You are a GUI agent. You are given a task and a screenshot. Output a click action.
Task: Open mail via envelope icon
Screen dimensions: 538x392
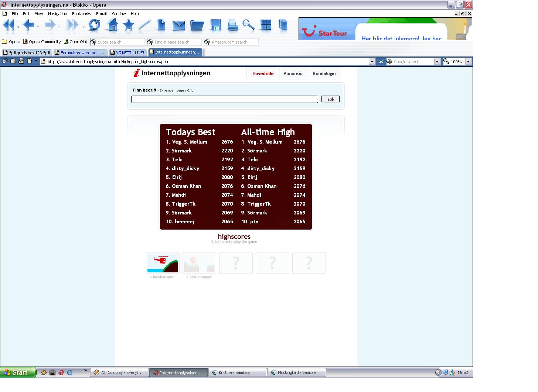tap(178, 25)
